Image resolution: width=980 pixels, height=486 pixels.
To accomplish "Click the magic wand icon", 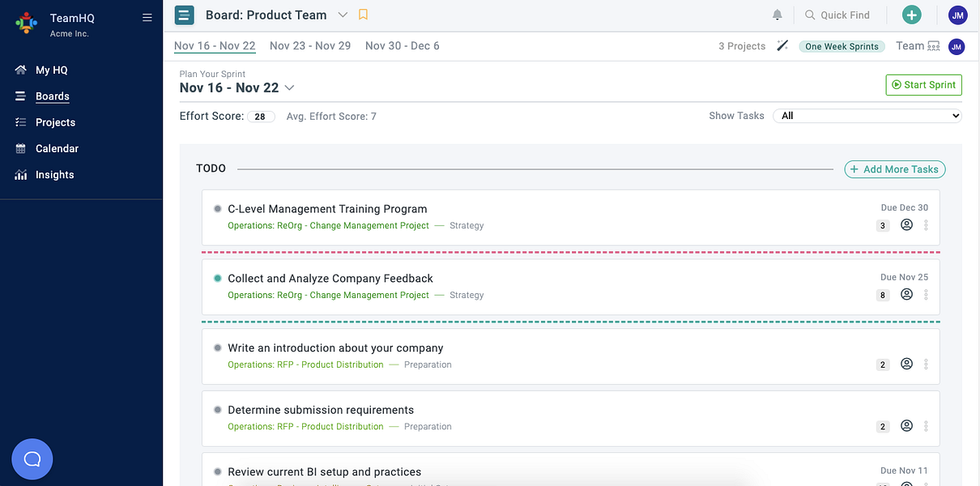I will [782, 46].
